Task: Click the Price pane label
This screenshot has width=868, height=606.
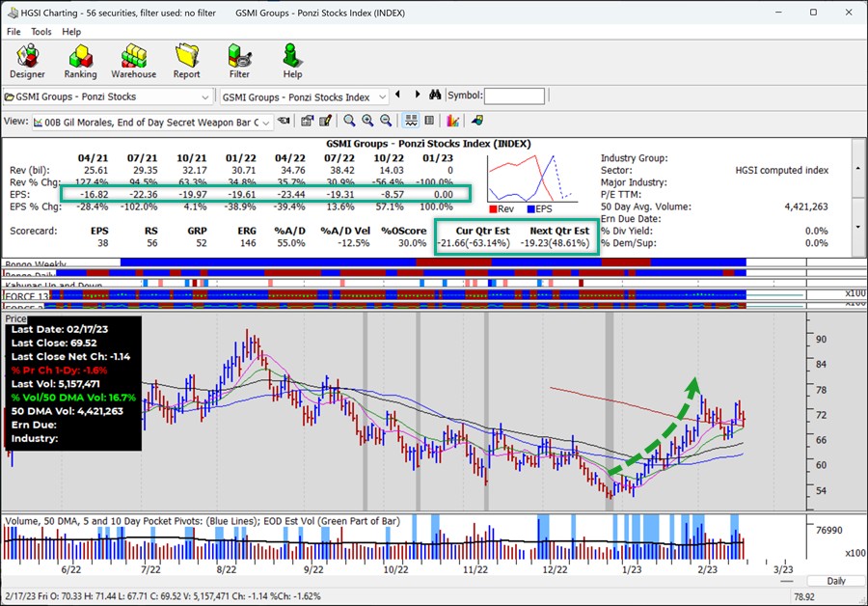Action: (15, 318)
